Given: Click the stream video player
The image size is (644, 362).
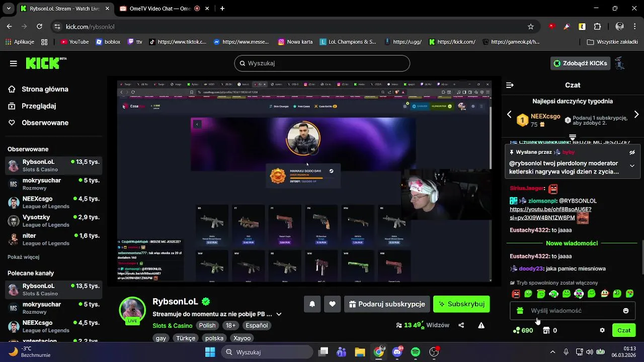Looking at the screenshot, I should [304, 182].
